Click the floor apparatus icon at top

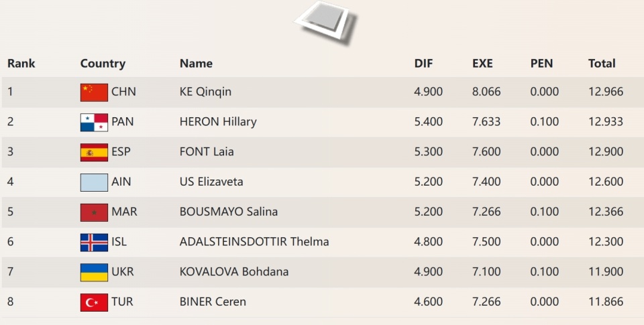click(x=325, y=21)
